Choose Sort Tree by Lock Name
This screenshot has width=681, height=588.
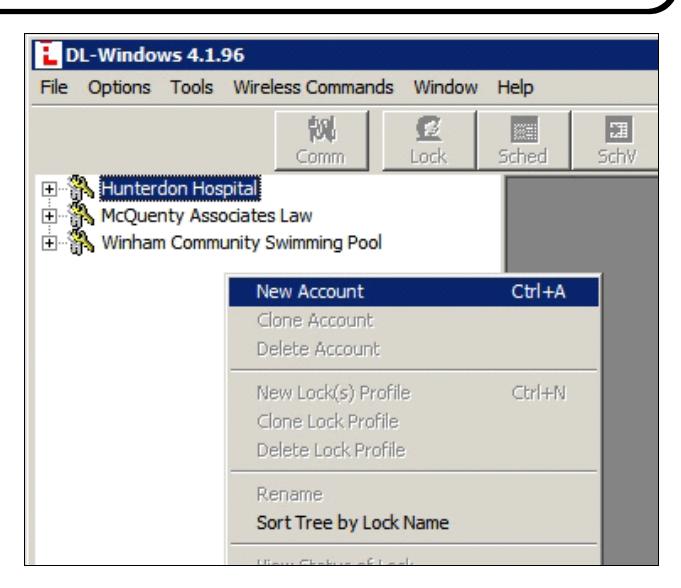[413, 523]
